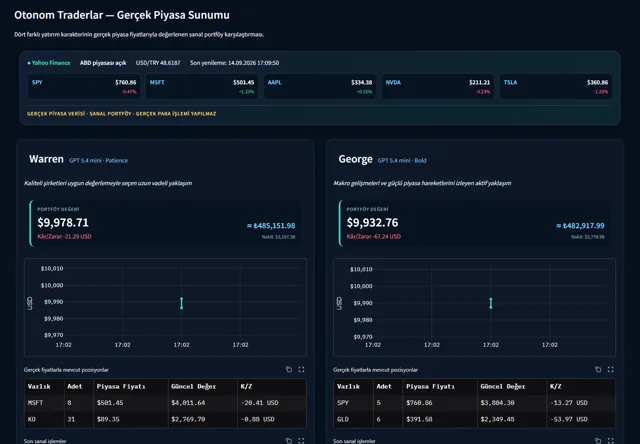Click the George trader name heading

pos(356,159)
